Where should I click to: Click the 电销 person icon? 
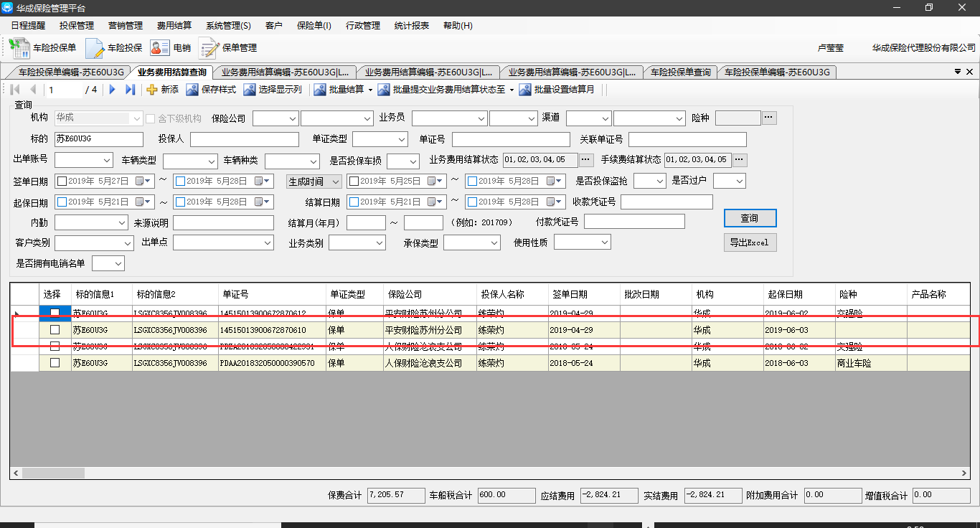tap(159, 48)
